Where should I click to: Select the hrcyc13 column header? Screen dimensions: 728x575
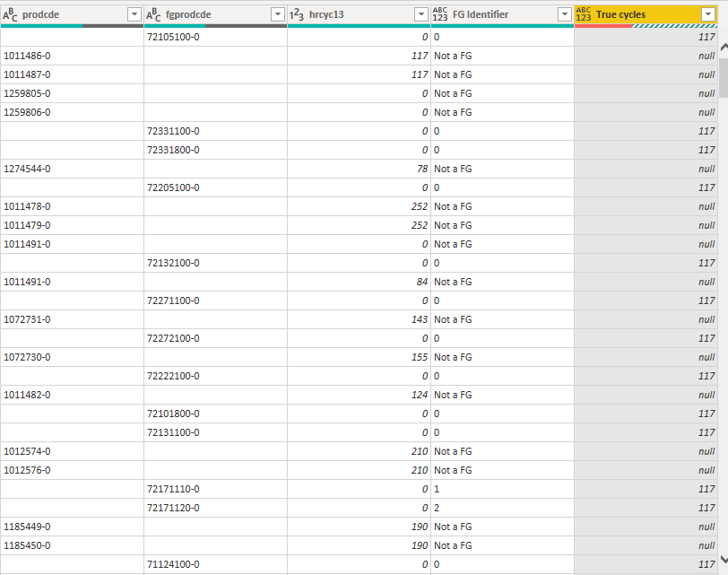pyautogui.click(x=359, y=15)
